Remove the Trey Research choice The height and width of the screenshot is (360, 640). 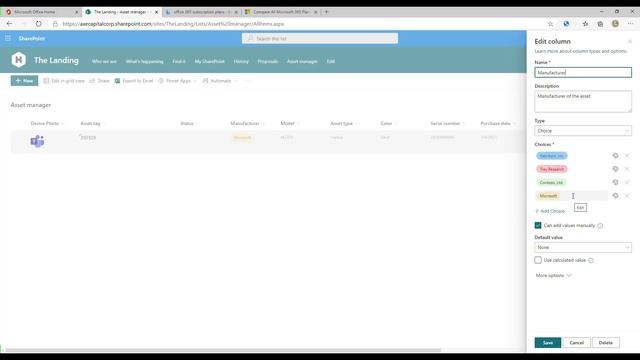point(627,169)
